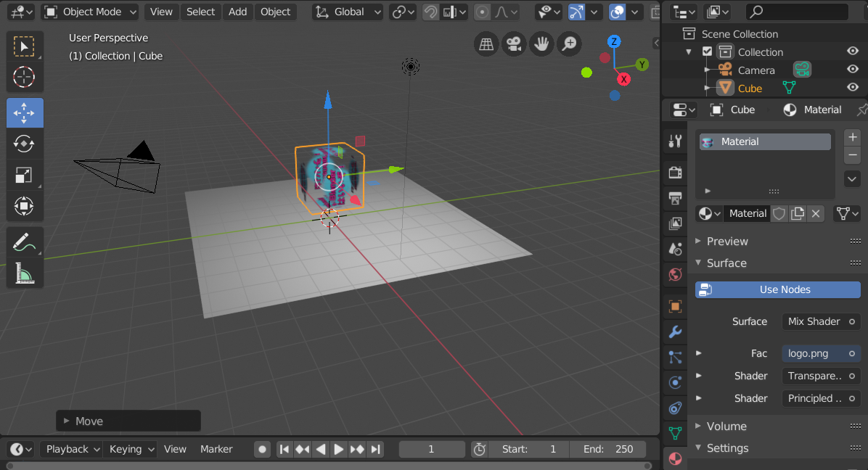Open the Select menu
Image resolution: width=868 pixels, height=470 pixels.
[200, 12]
